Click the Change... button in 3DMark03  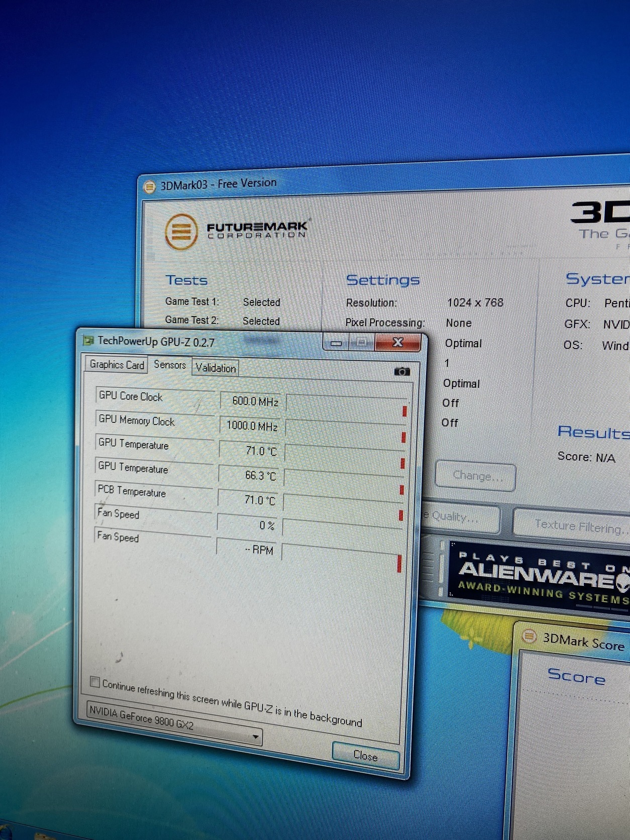[476, 475]
